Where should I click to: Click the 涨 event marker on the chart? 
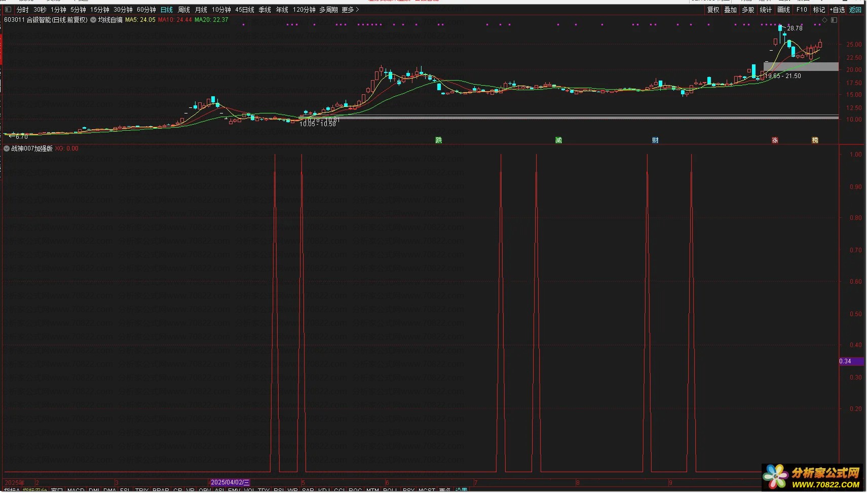tap(775, 140)
